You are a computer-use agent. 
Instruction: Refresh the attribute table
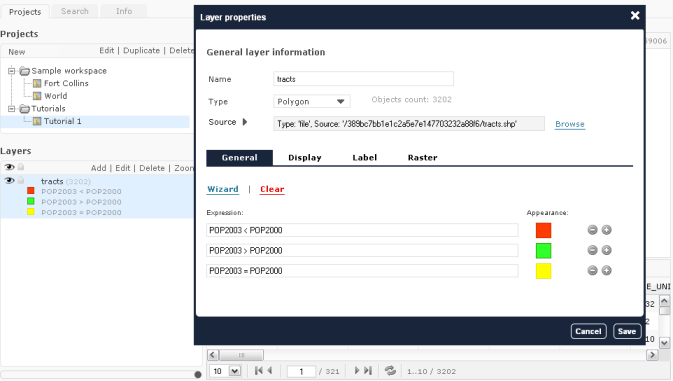click(390, 370)
